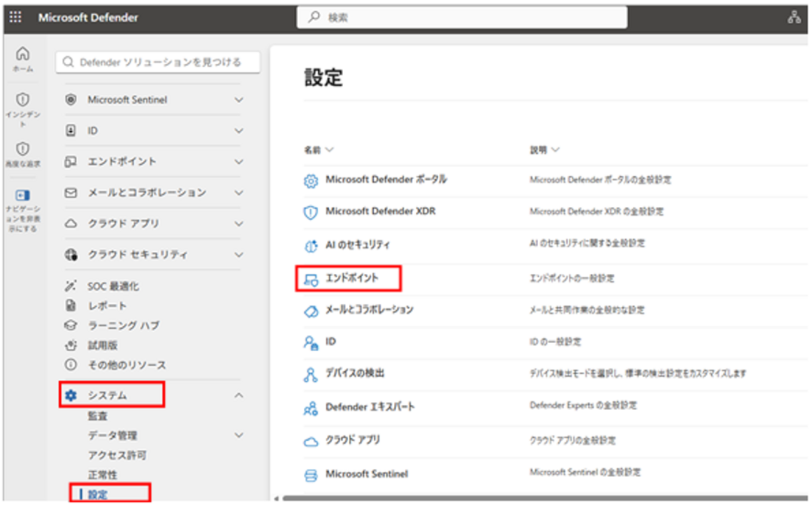Open メールとコラボレーション settings link
The width and height of the screenshot is (812, 505).
(x=369, y=309)
